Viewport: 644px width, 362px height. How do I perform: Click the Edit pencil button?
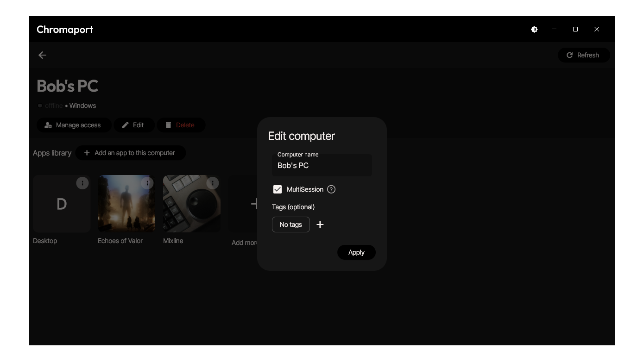point(133,125)
